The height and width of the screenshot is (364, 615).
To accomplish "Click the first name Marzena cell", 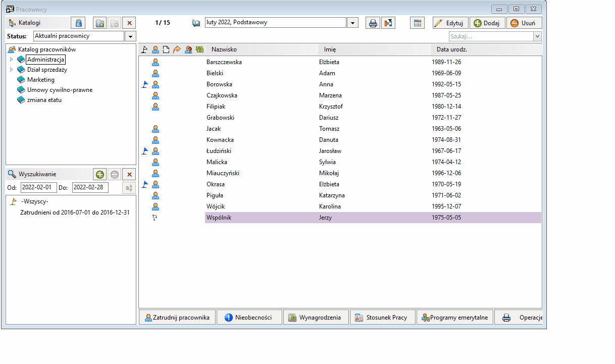I will tap(331, 95).
